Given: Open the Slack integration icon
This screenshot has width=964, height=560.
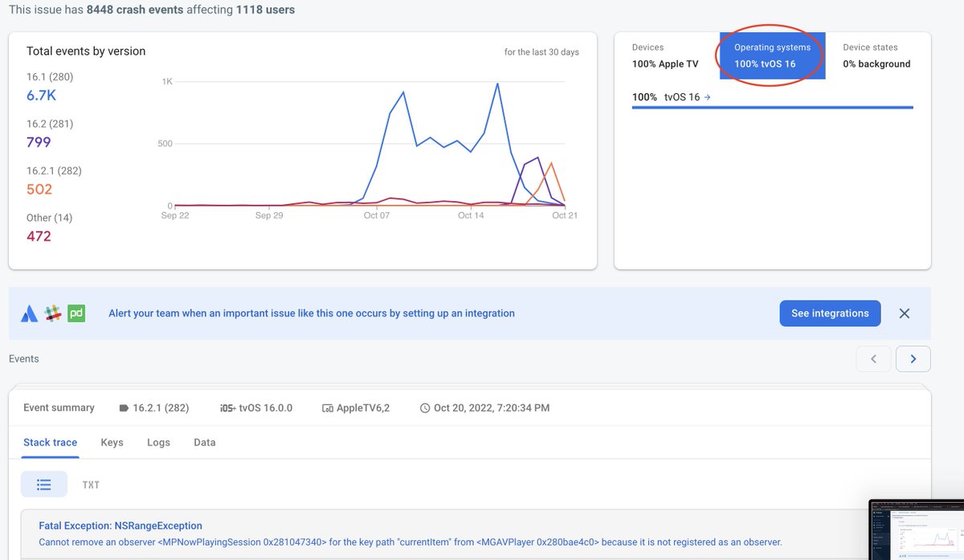Looking at the screenshot, I should tap(53, 313).
